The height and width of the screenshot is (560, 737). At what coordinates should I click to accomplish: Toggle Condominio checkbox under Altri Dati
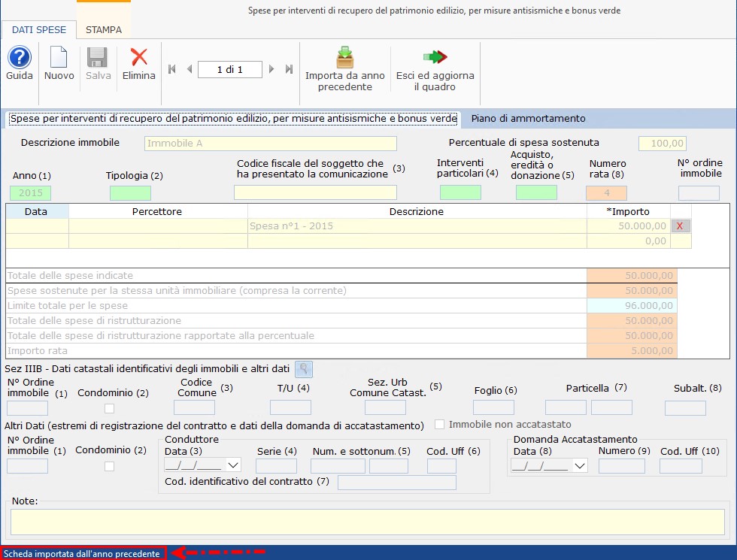coord(110,466)
